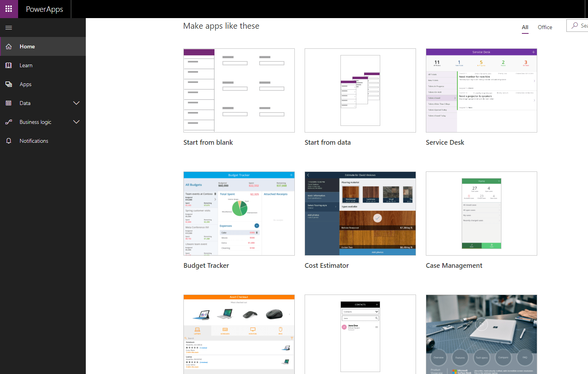Select the Start from blank thumbnail
The image size is (588, 374).
(239, 90)
